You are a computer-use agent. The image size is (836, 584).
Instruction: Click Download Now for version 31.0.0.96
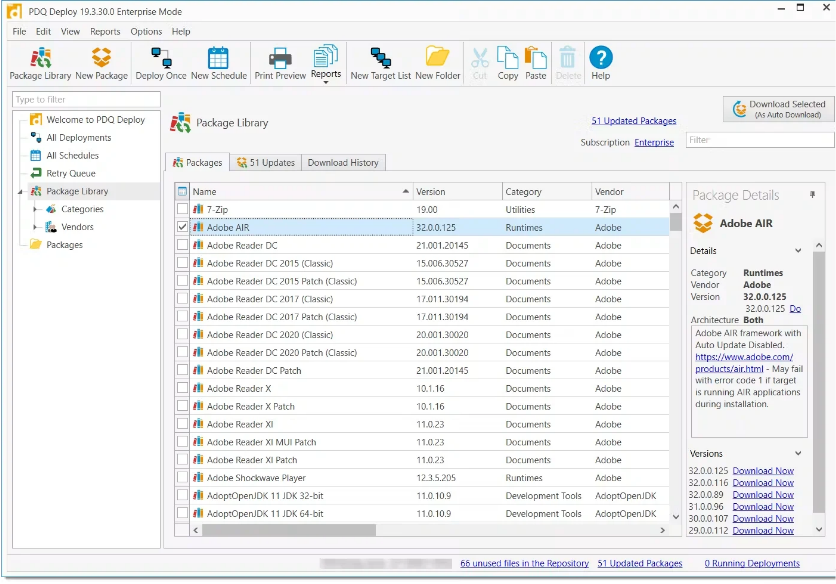(x=763, y=507)
